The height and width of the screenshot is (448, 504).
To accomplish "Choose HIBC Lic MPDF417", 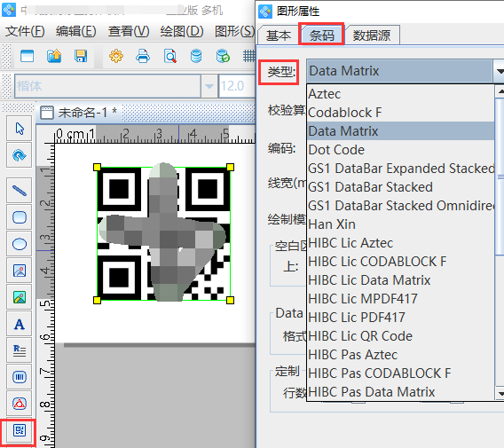I will (x=400, y=299).
